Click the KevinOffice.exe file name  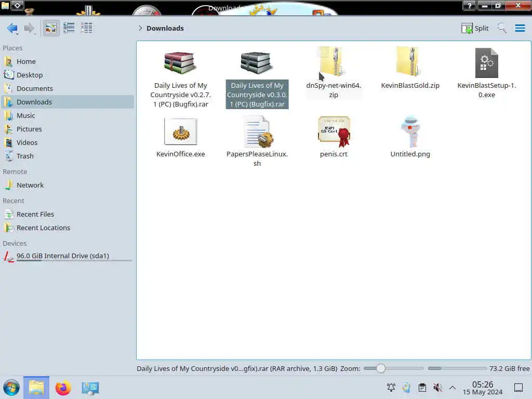(180, 154)
